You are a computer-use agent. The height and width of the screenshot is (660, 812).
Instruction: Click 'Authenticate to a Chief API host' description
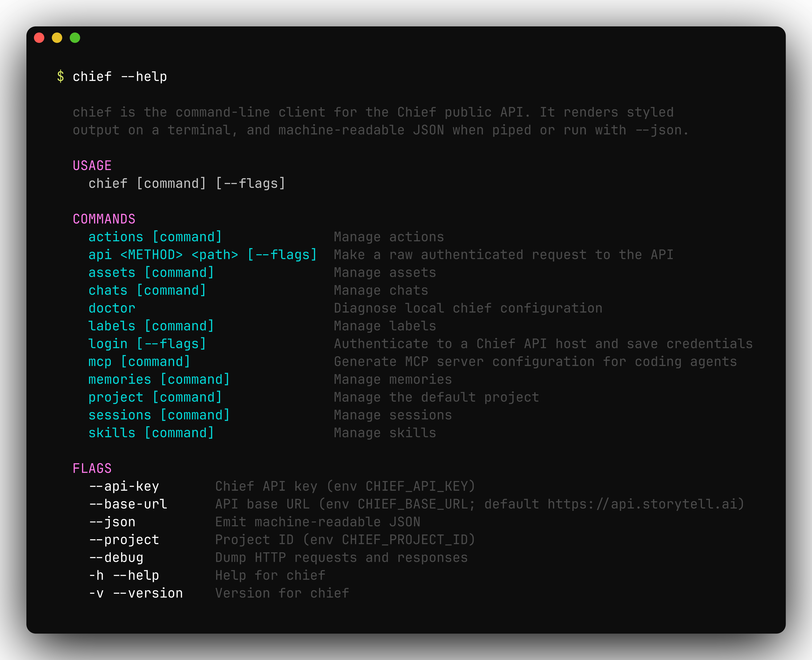(x=543, y=344)
